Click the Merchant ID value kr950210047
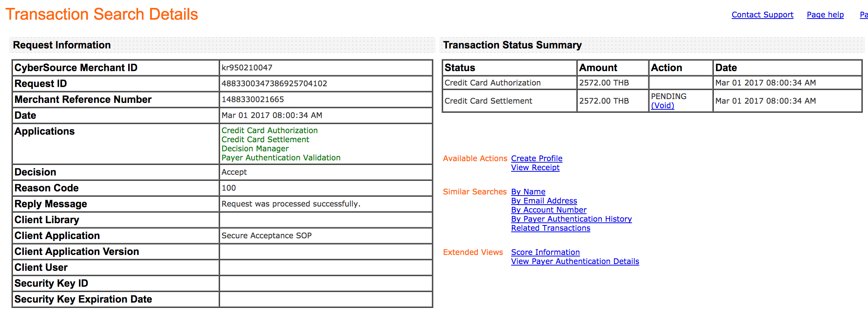The height and width of the screenshot is (320, 868). (247, 68)
